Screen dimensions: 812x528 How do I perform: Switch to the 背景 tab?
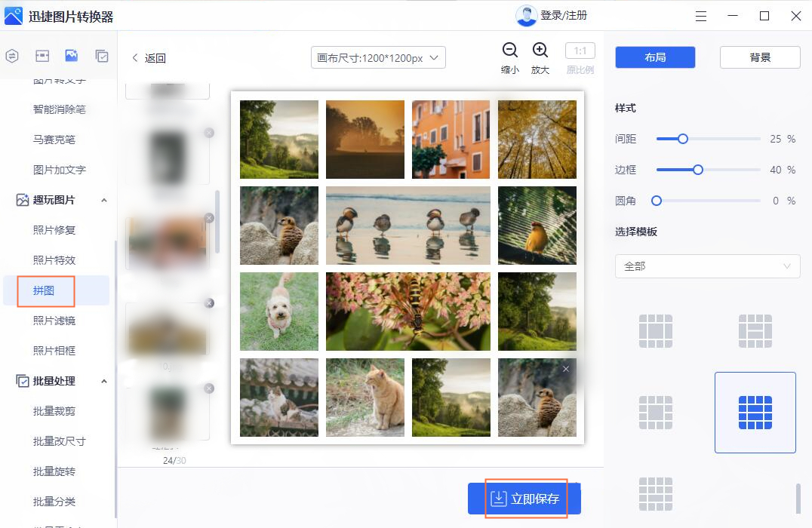(x=759, y=57)
